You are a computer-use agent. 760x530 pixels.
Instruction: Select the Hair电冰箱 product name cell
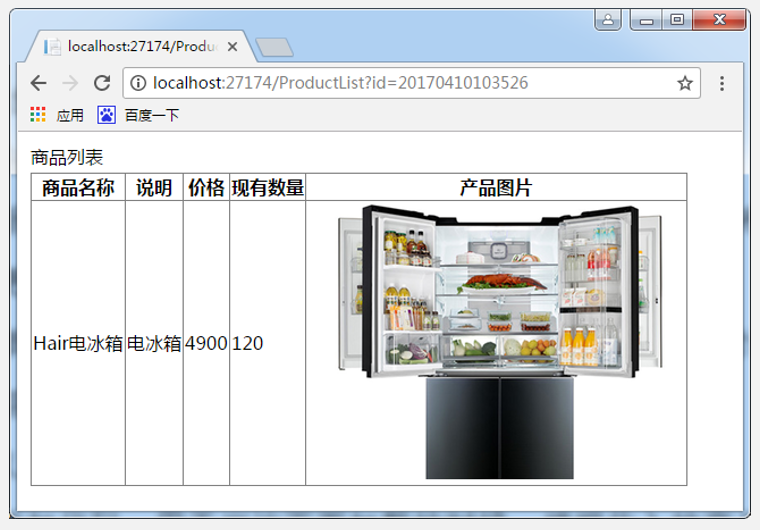pos(78,343)
